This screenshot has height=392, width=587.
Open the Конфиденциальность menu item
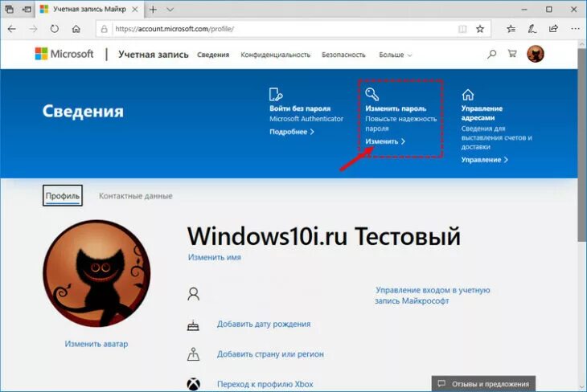(276, 55)
